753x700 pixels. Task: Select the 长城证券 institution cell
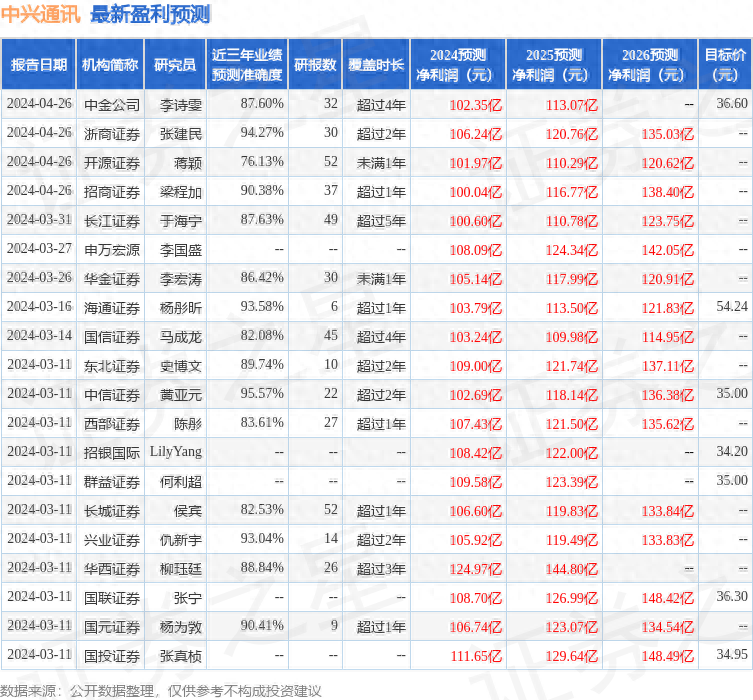point(112,511)
